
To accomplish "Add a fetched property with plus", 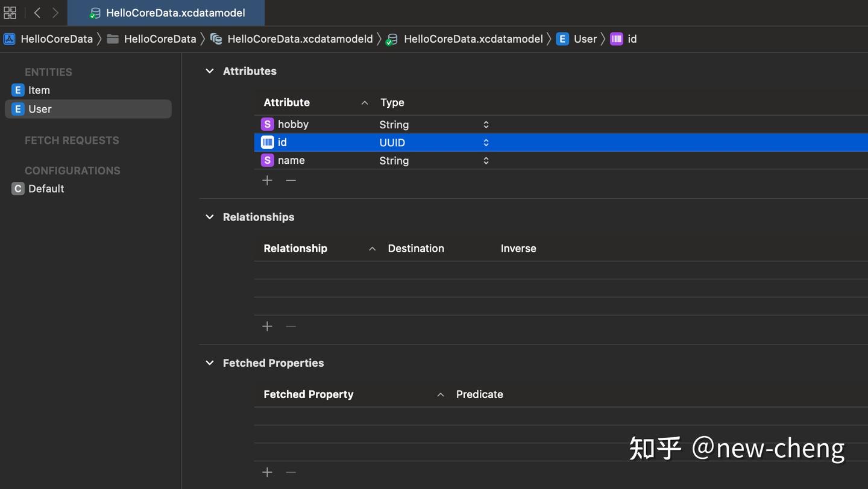I will tap(267, 473).
